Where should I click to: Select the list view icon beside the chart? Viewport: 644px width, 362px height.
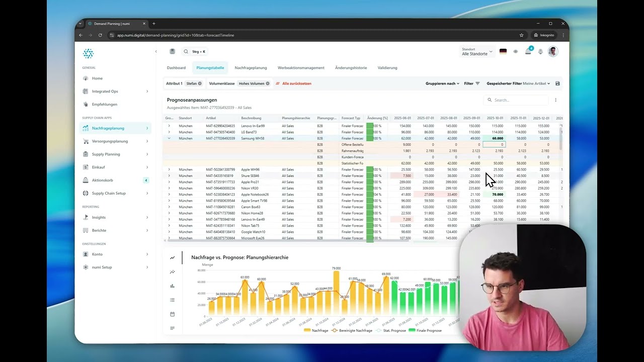(172, 300)
